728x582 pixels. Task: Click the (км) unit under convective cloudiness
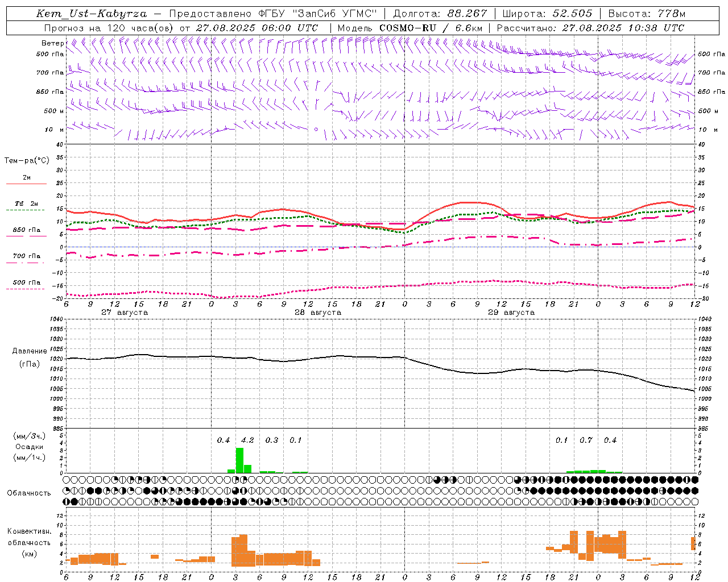click(30, 554)
